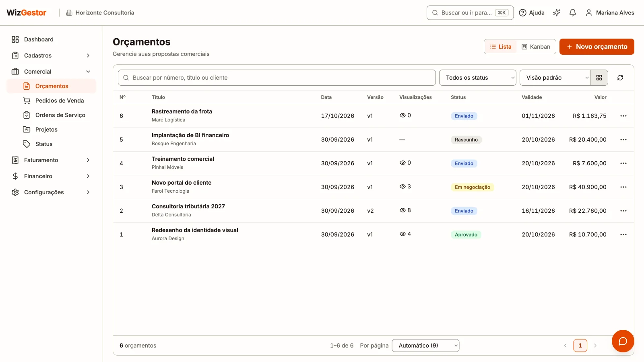Expand the Cadastros menu chevron
This screenshot has width=644, height=362.
click(88, 56)
